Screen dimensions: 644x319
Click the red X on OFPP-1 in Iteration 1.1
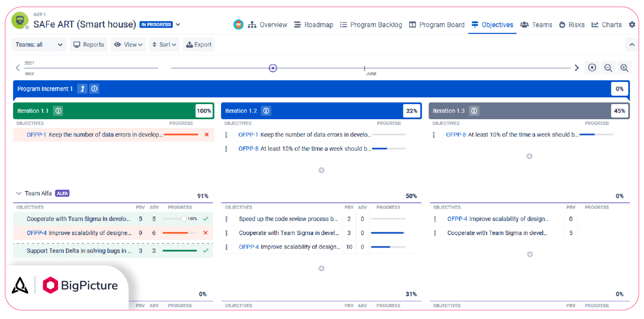(x=206, y=135)
